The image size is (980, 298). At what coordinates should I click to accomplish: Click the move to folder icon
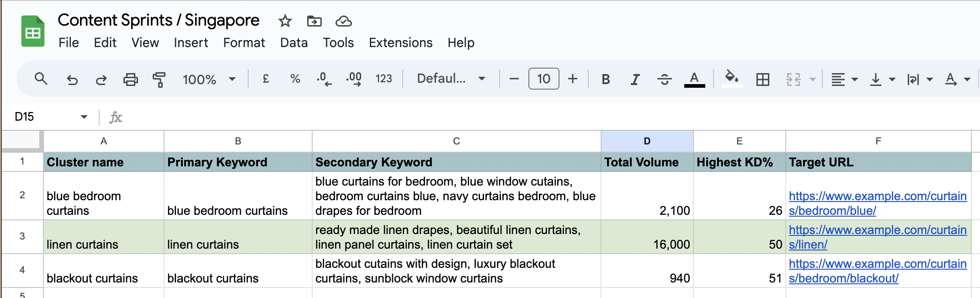[314, 21]
